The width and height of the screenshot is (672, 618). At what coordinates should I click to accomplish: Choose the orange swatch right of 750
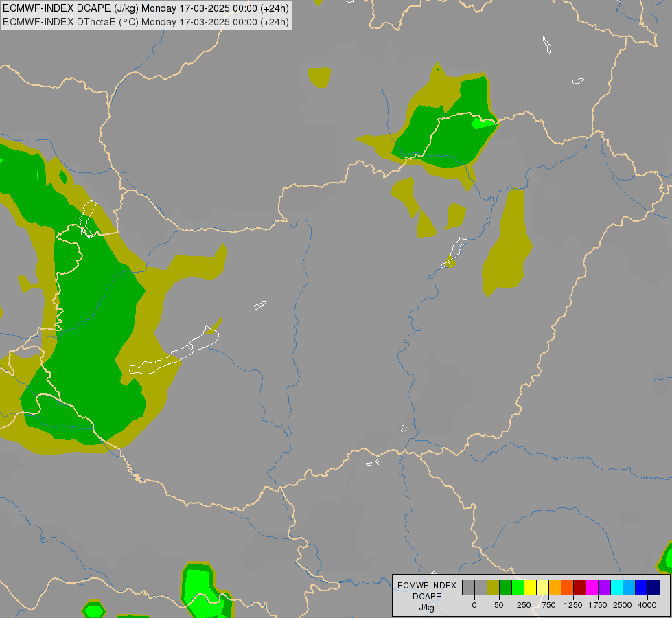555,588
